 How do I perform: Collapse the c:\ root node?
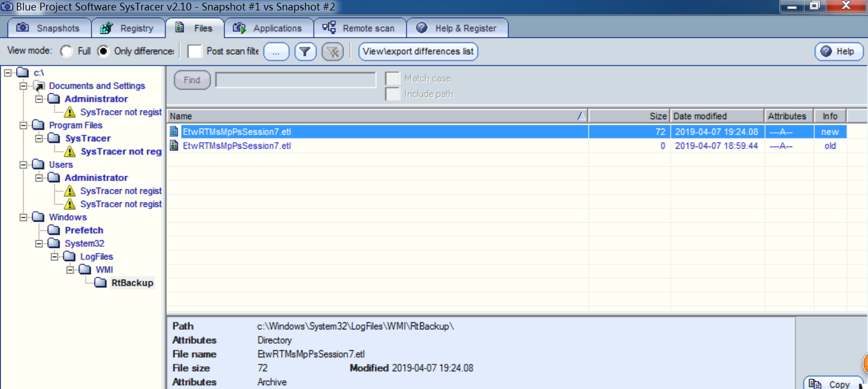pos(8,72)
